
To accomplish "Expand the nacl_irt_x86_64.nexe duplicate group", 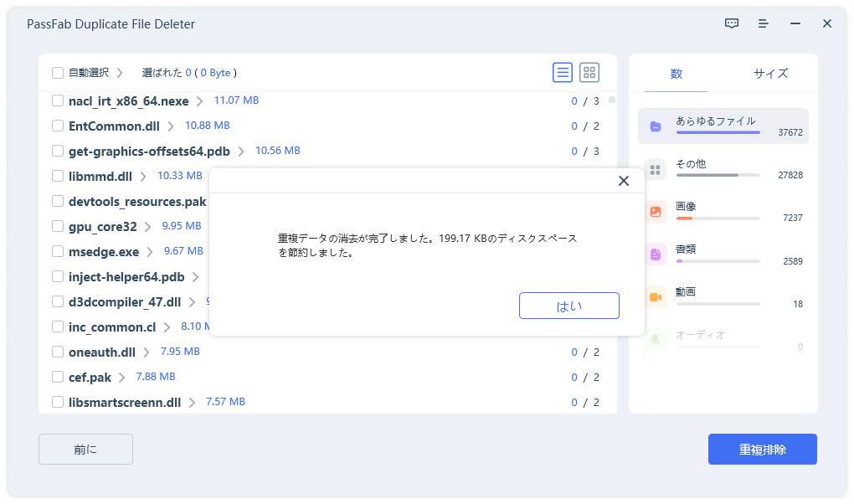I will [x=200, y=101].
